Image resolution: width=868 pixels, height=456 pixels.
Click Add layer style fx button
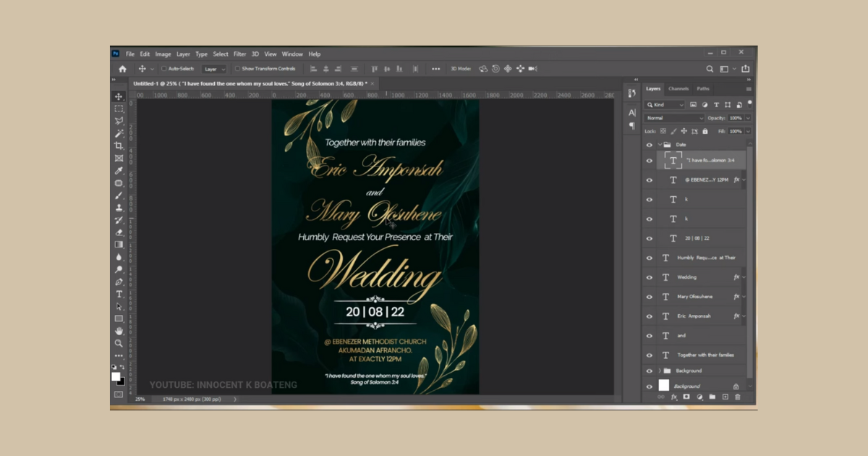673,397
